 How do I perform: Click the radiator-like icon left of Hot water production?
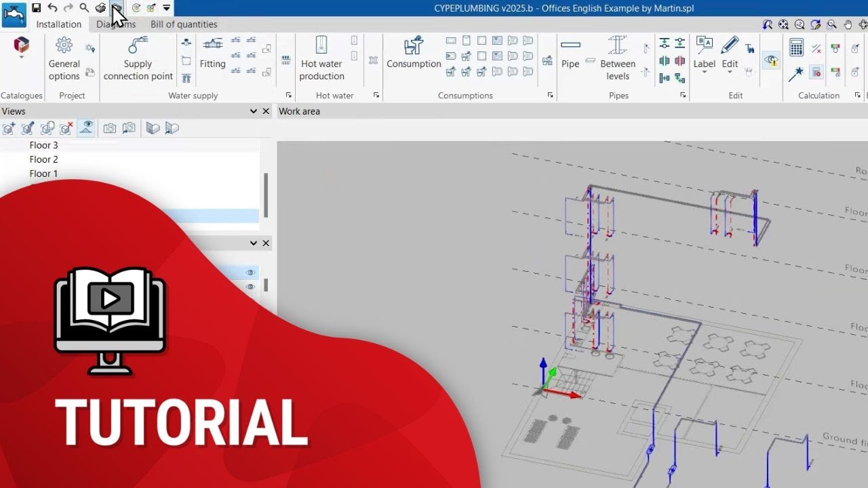tap(285, 60)
